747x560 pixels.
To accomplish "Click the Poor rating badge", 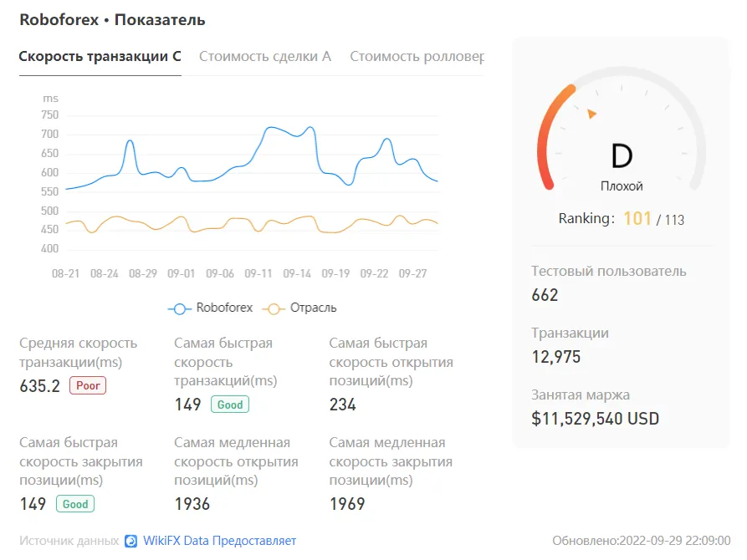I will coord(88,385).
